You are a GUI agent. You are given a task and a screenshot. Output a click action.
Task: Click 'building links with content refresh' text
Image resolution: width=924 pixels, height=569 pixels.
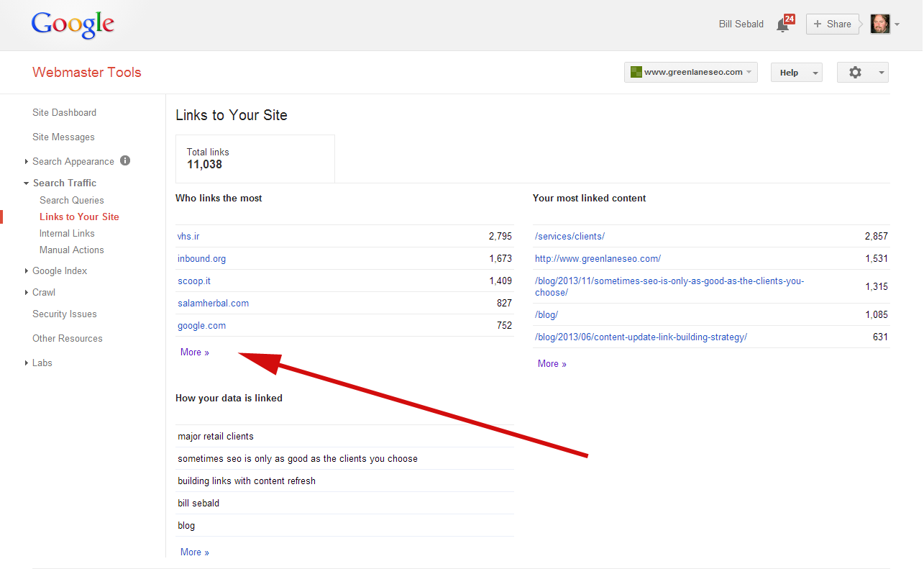(x=247, y=481)
